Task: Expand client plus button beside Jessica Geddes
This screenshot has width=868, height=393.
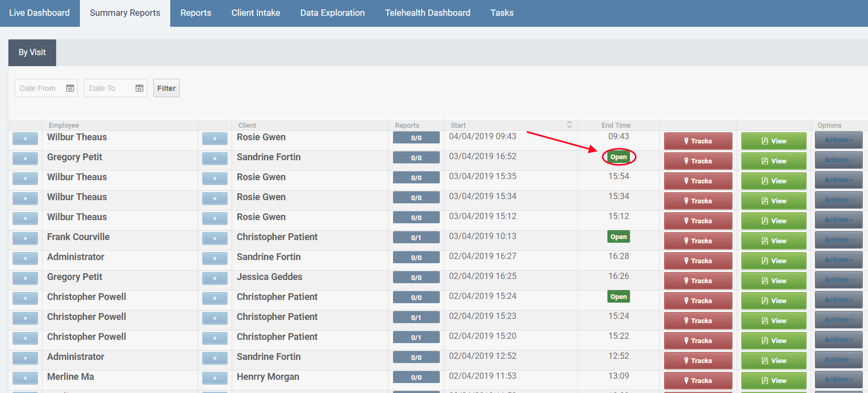Action: pyautogui.click(x=215, y=278)
